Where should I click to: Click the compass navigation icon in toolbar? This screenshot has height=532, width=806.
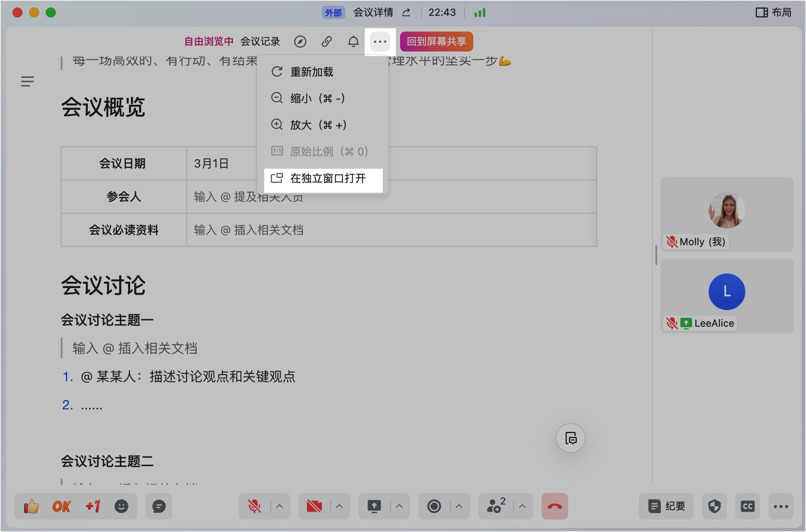click(300, 42)
